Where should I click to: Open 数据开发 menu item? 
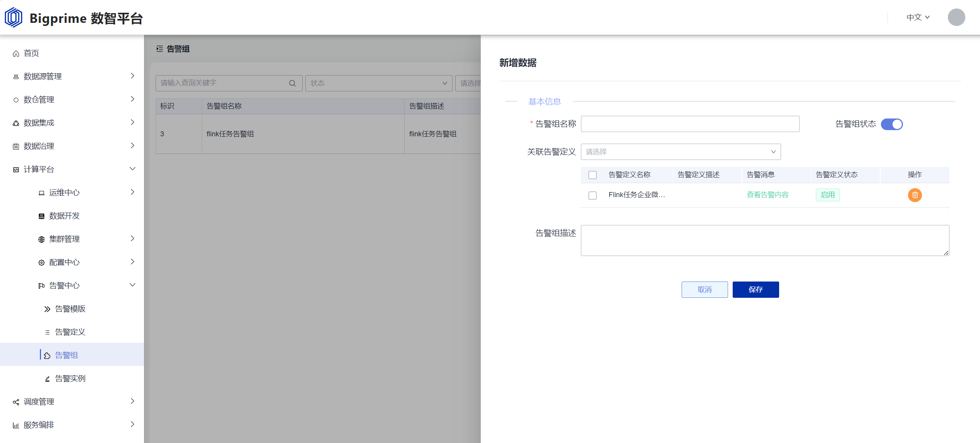pyautogui.click(x=72, y=216)
